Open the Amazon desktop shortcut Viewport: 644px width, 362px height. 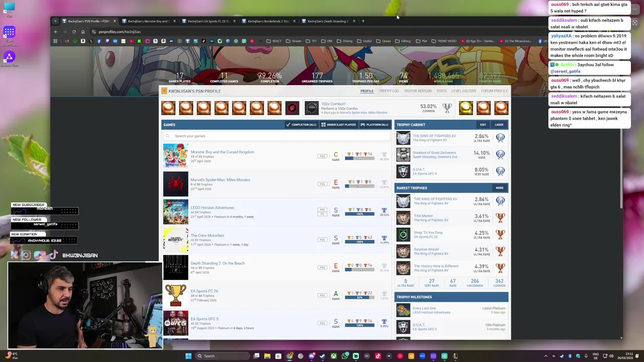click(x=9, y=58)
